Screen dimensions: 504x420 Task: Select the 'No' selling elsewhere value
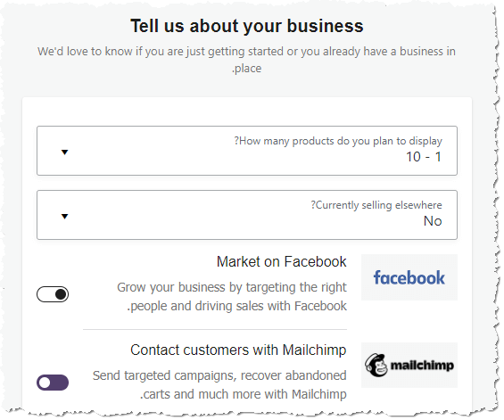tap(433, 221)
